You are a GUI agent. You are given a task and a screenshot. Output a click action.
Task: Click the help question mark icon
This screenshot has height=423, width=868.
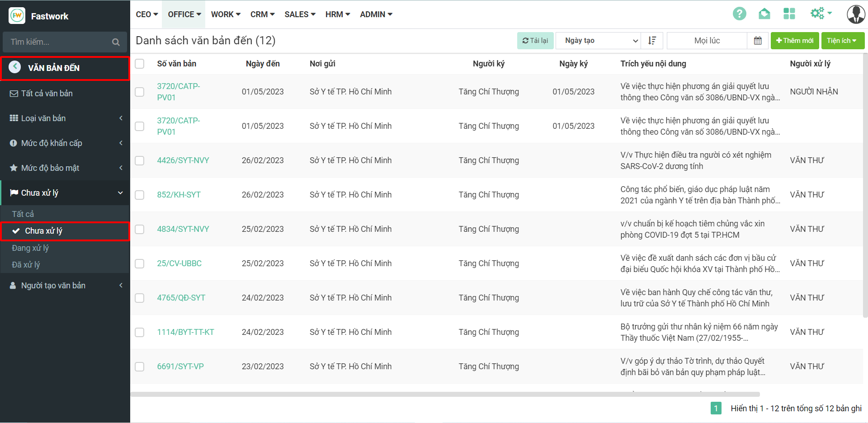click(739, 14)
